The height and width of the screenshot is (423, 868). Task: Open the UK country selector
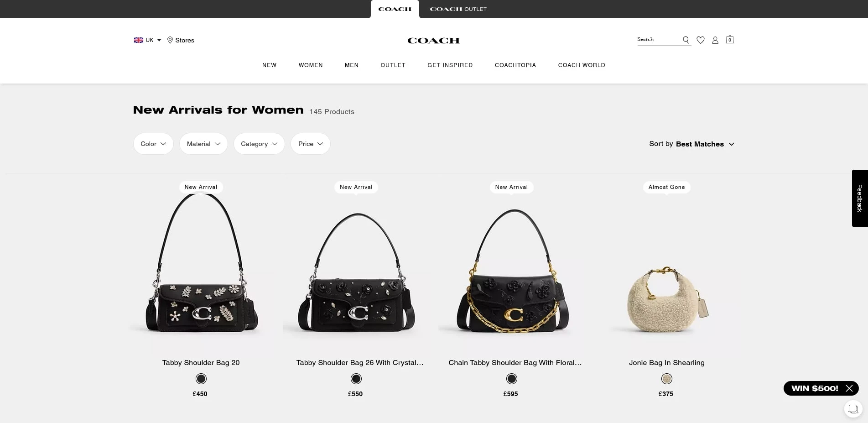click(147, 40)
